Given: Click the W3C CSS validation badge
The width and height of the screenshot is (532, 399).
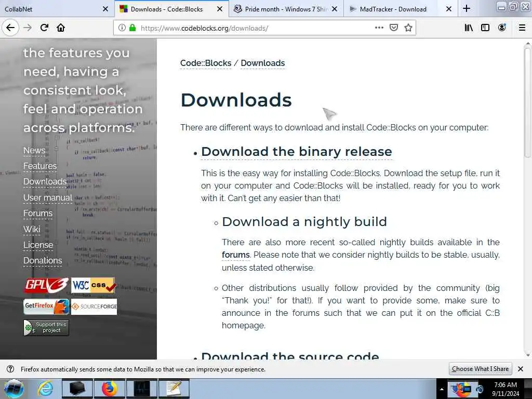Looking at the screenshot, I should point(94,285).
